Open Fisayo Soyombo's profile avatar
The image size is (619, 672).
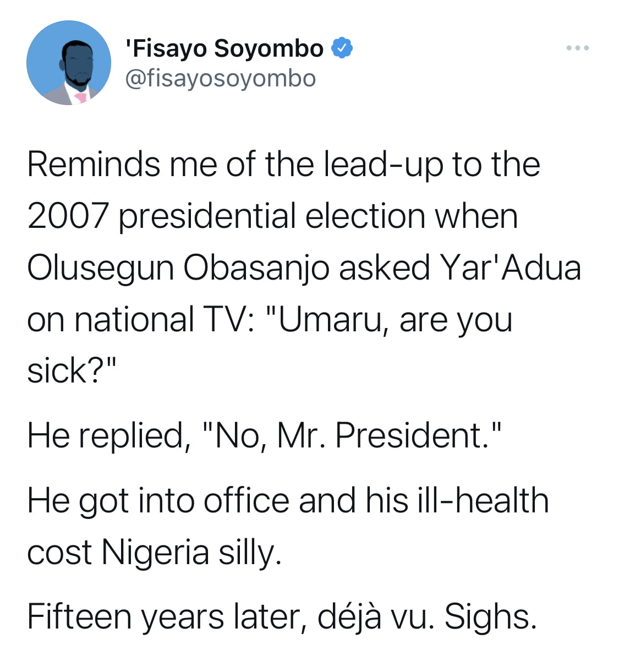click(69, 63)
